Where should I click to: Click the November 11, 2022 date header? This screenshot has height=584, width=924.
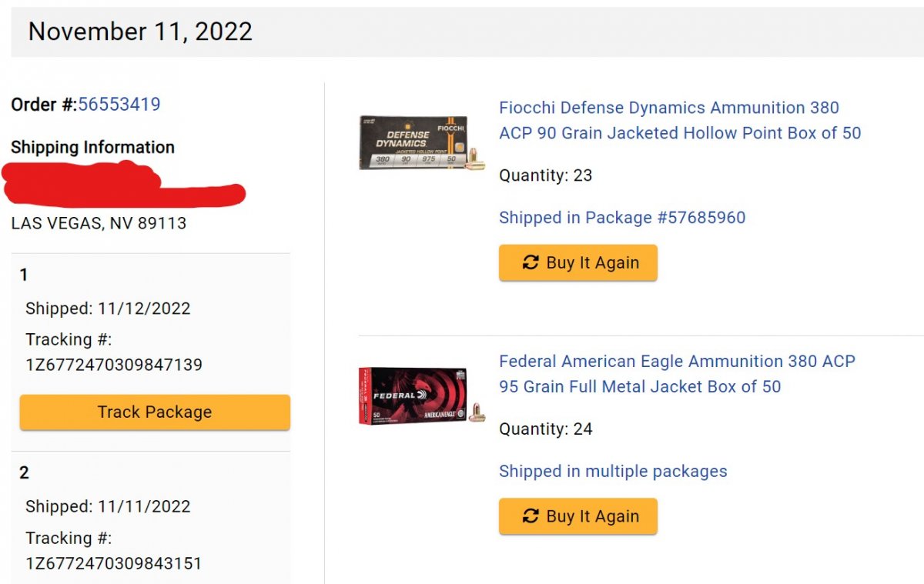pos(140,32)
